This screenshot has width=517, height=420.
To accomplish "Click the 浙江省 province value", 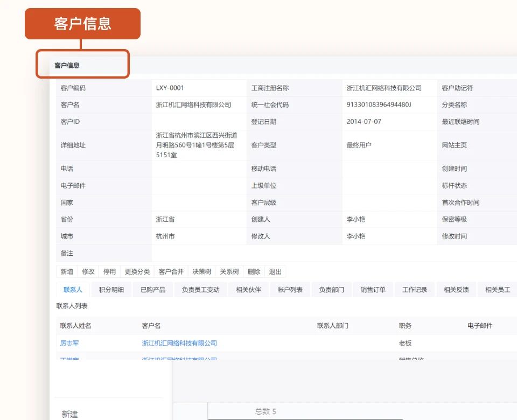I will click(x=165, y=219).
